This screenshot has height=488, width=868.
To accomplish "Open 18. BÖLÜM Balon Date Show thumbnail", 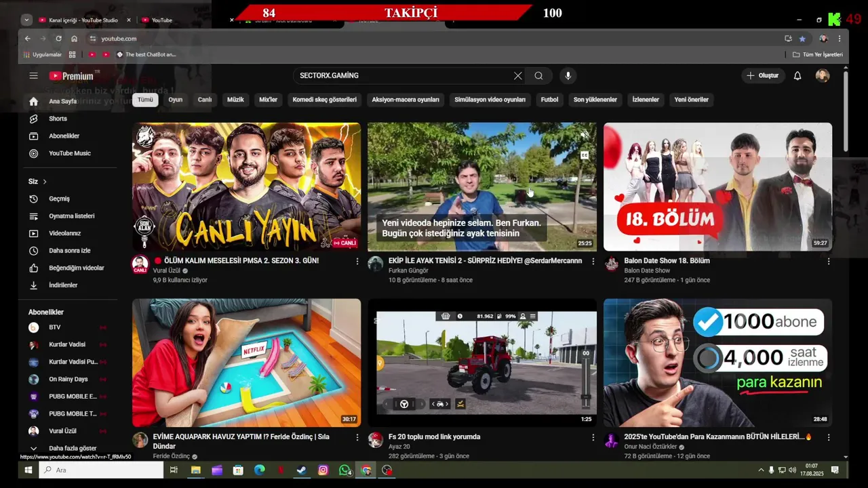I will click(717, 187).
